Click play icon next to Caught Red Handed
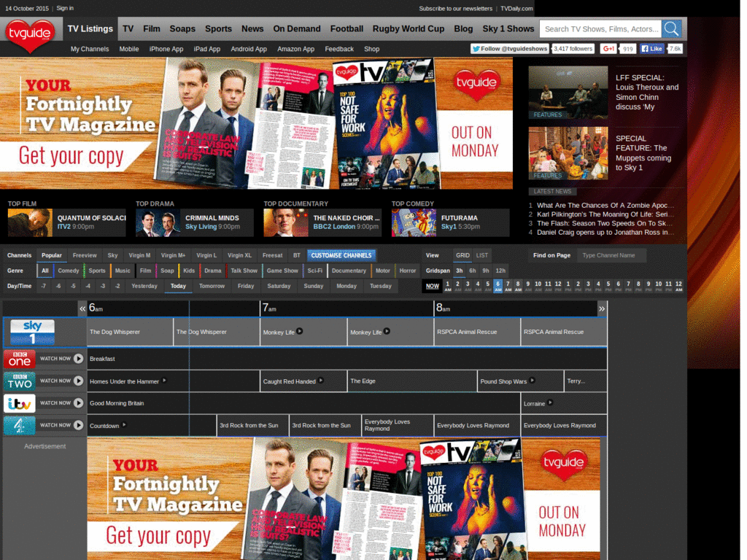Screen dimensions: 747x560 coord(321,381)
